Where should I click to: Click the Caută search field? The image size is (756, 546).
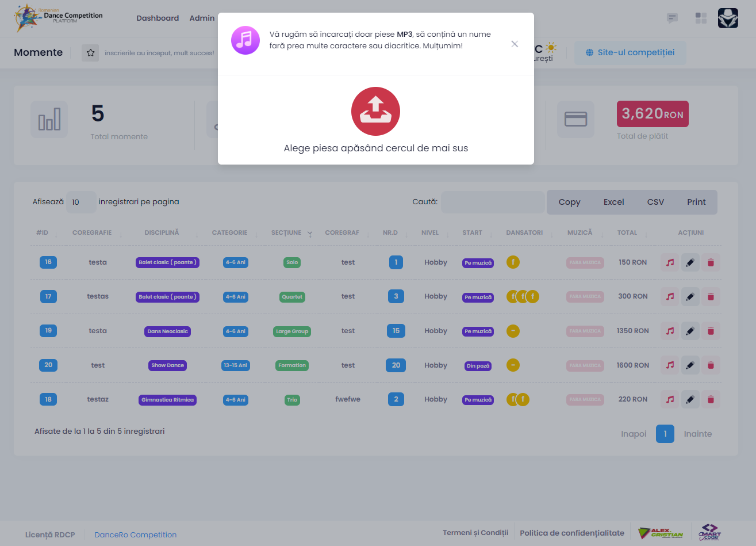coord(492,202)
